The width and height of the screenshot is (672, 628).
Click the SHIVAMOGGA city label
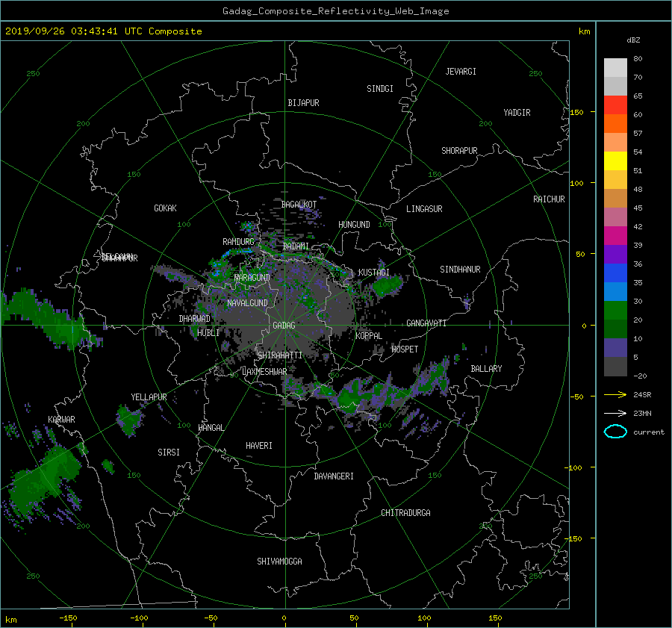pos(279,562)
